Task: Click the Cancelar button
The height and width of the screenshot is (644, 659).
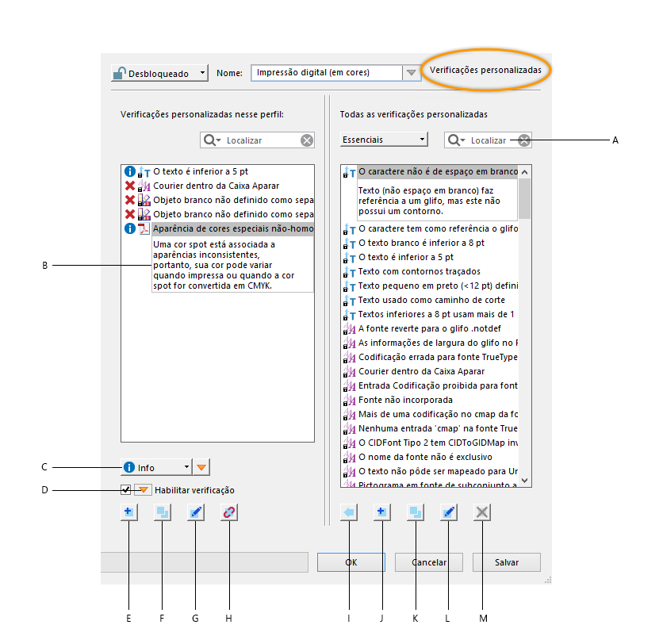Action: [x=429, y=562]
